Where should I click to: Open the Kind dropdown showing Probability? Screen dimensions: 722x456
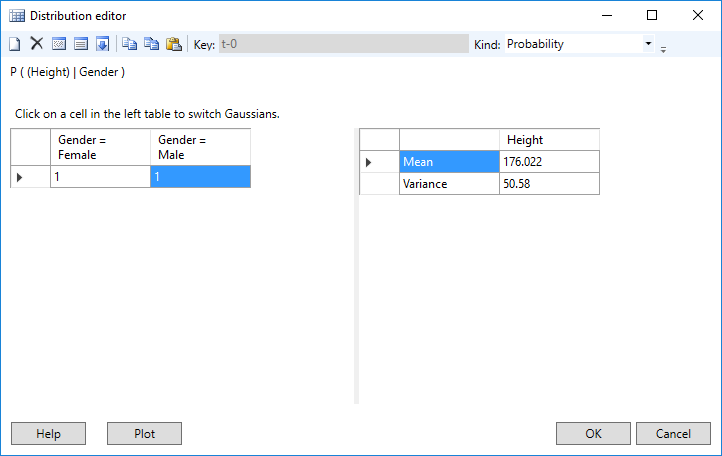coord(648,44)
